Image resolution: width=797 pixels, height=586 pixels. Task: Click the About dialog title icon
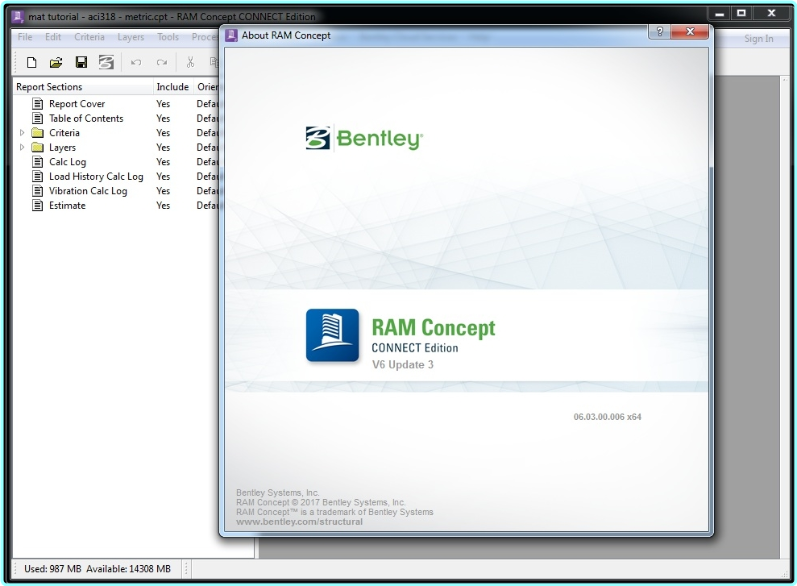231,35
